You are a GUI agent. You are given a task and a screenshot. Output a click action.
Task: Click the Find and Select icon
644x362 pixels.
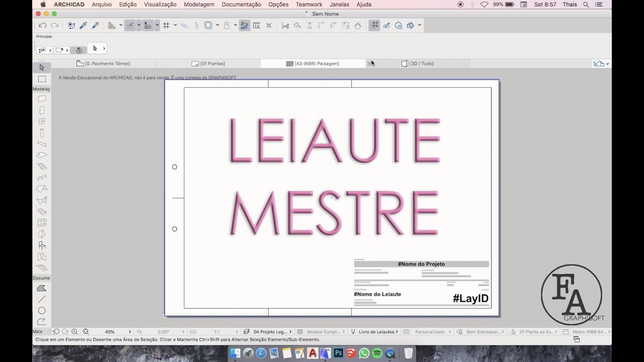point(71,25)
